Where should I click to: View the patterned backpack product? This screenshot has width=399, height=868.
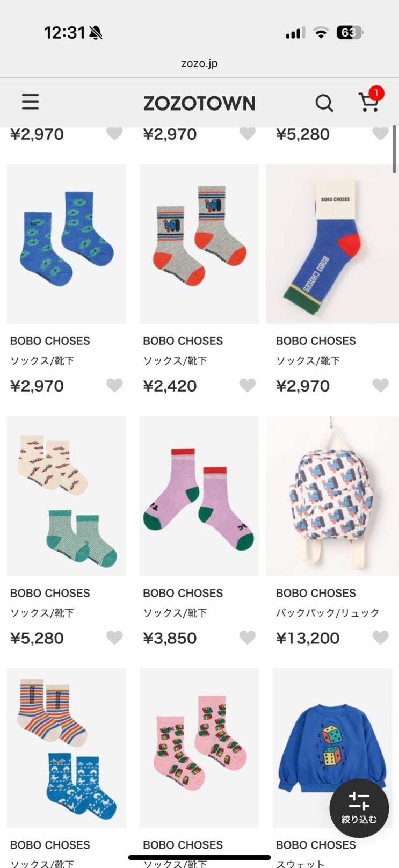pos(332,496)
